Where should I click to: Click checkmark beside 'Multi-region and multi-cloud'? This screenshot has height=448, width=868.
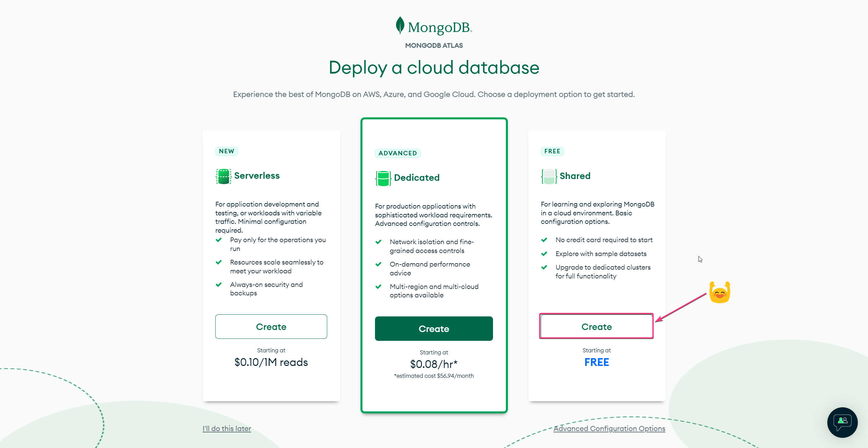378,287
